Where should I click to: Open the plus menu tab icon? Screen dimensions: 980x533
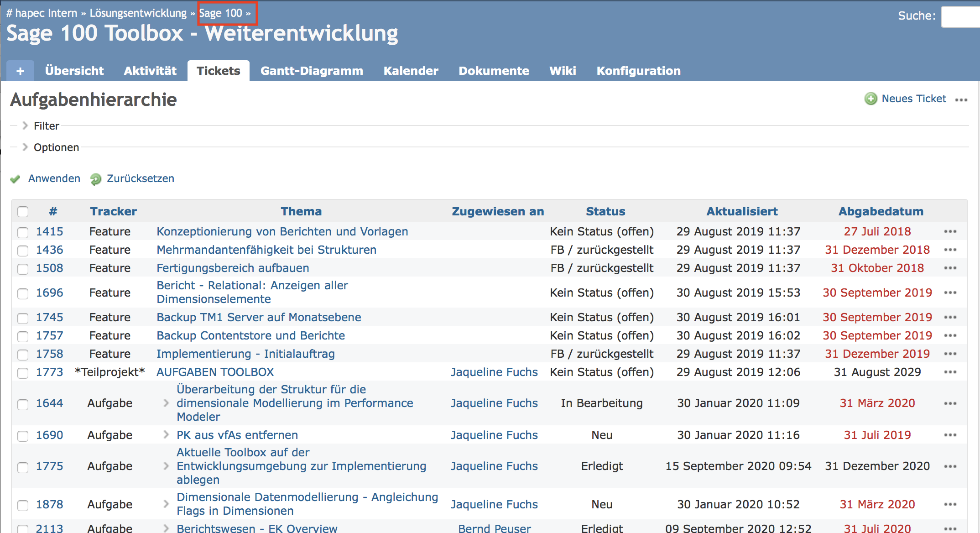20,71
